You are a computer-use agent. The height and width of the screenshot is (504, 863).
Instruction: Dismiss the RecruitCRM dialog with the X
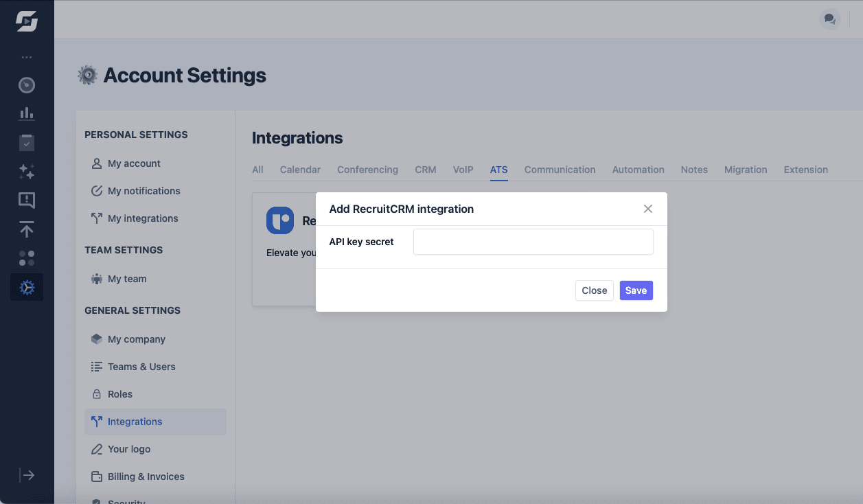click(647, 209)
